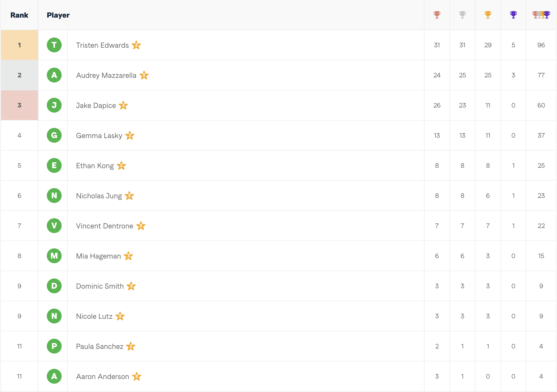
Task: Click the purple trophy column header
Action: [513, 15]
